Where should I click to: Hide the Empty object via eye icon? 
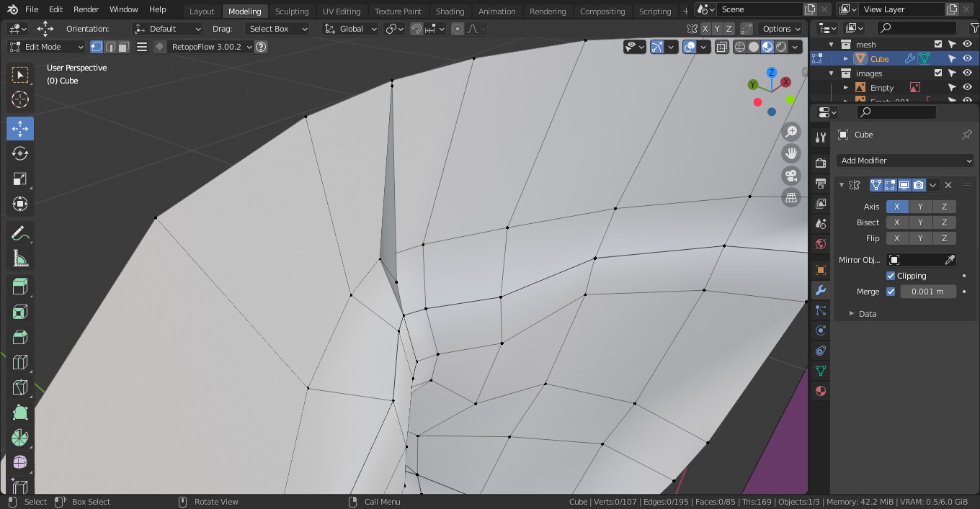click(x=967, y=88)
